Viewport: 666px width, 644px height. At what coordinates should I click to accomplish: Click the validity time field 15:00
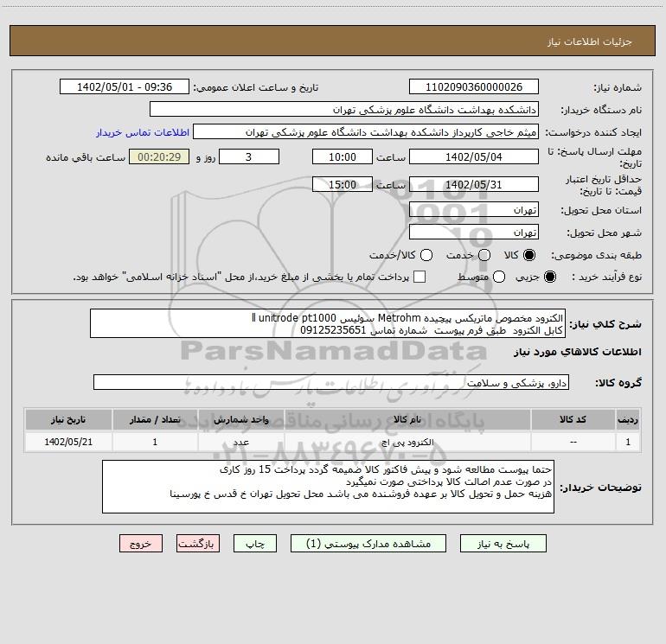click(x=343, y=184)
